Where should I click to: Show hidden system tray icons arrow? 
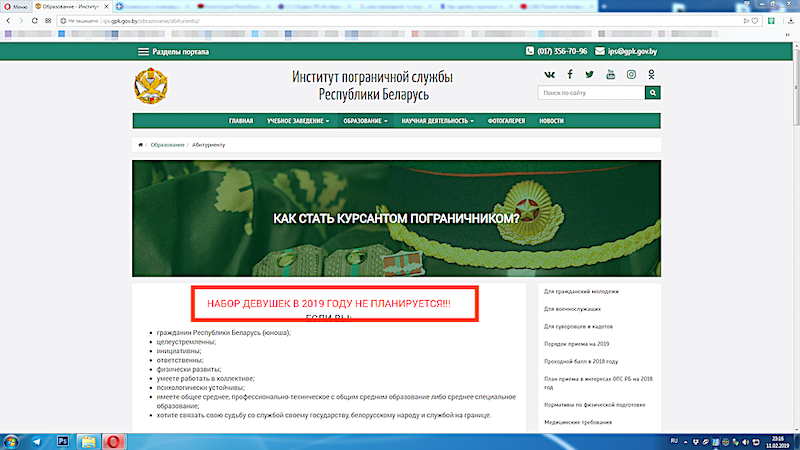685,442
